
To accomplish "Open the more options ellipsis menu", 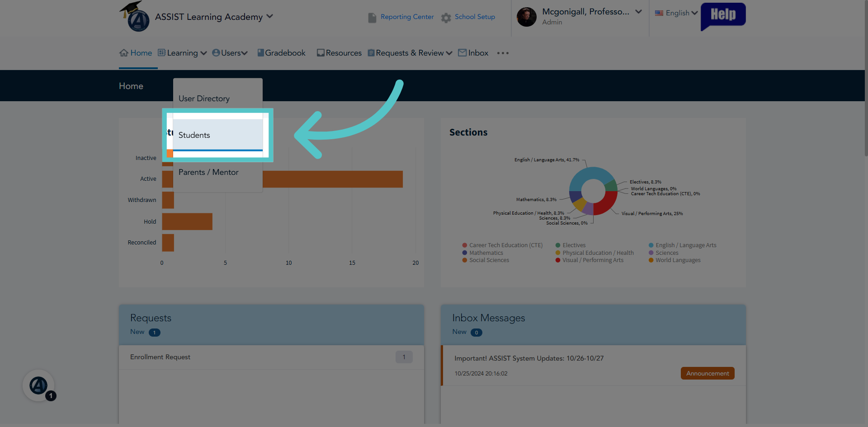I will [x=503, y=53].
